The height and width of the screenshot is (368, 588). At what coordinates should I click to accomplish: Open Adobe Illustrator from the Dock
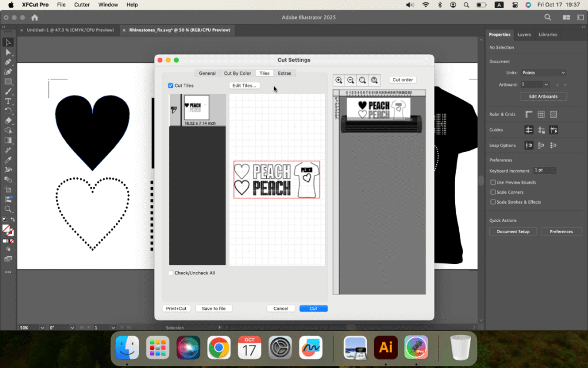pos(386,347)
